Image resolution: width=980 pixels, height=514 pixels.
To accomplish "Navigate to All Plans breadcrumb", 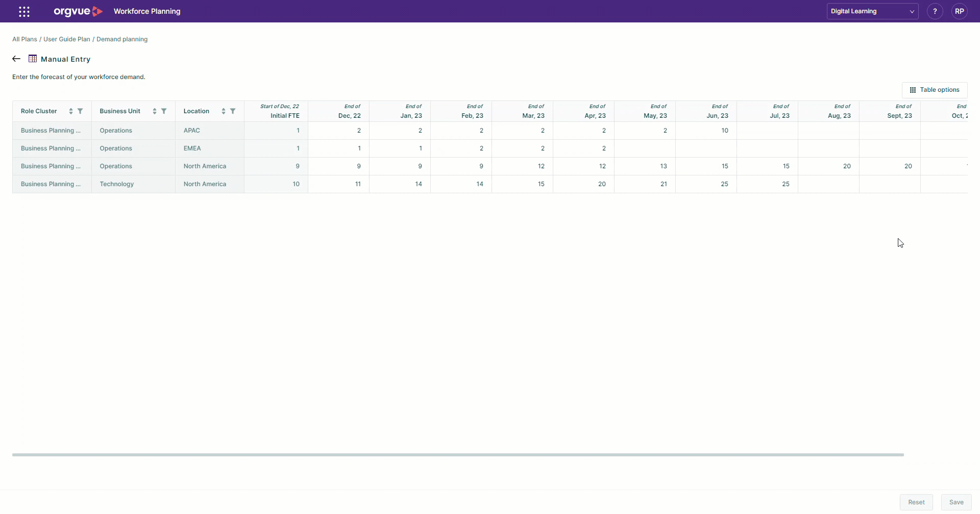I will point(24,39).
